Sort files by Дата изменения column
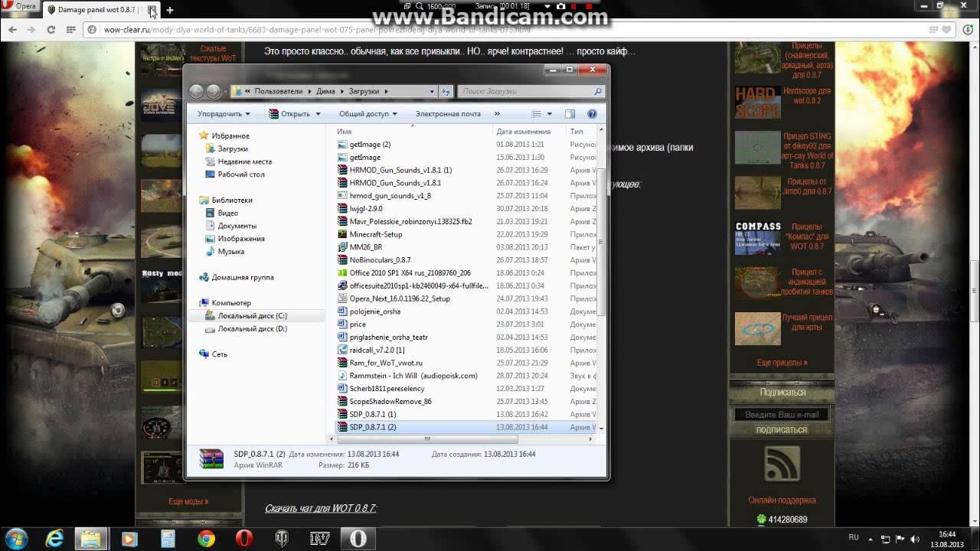The width and height of the screenshot is (980, 551). tap(523, 132)
